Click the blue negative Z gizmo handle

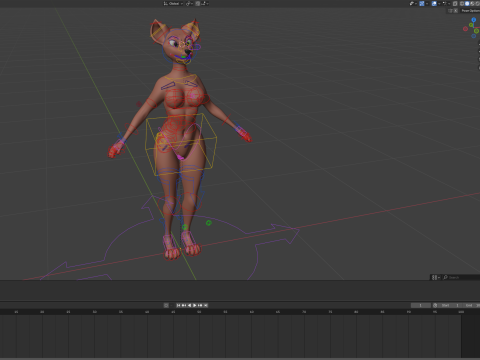pyautogui.click(x=473, y=36)
